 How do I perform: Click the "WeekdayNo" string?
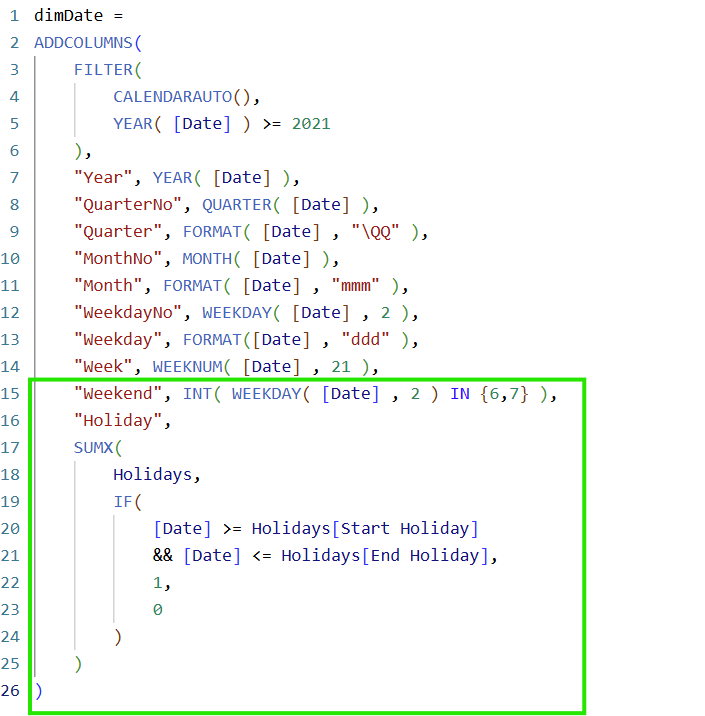128,313
